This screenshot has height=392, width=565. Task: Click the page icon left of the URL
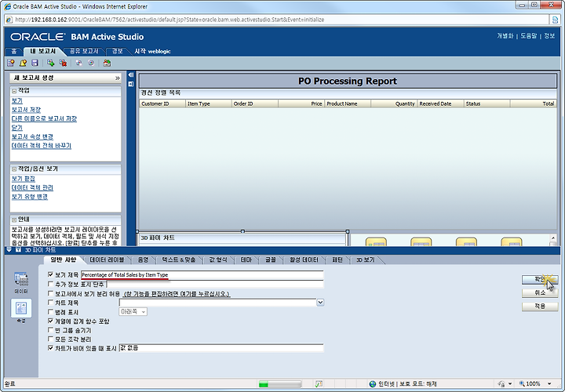click(x=9, y=20)
